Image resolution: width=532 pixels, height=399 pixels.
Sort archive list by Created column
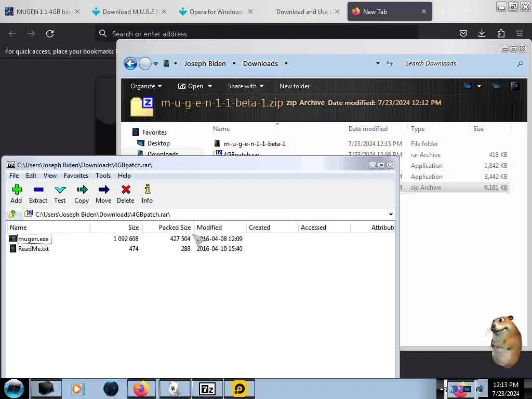[272, 228]
